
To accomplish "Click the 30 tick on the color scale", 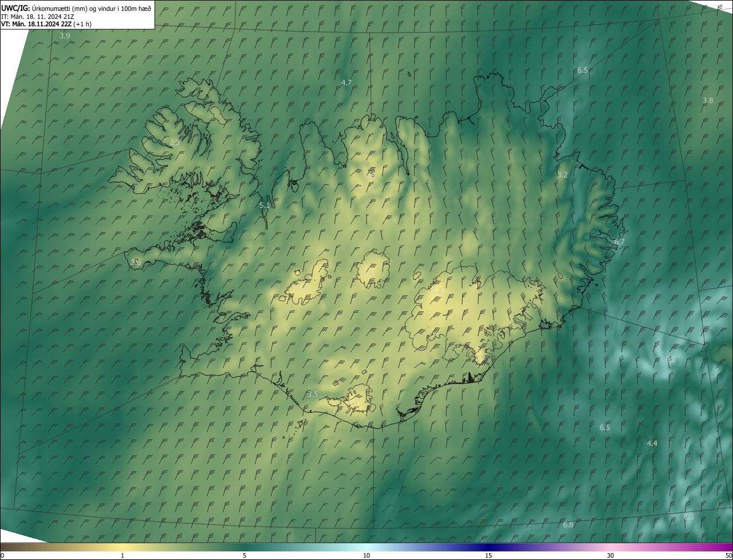I will click(x=610, y=555).
